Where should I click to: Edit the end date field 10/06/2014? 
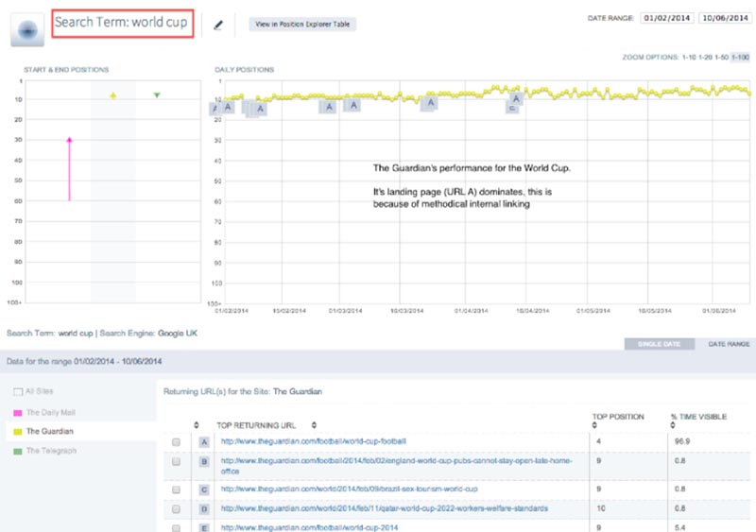725,18
